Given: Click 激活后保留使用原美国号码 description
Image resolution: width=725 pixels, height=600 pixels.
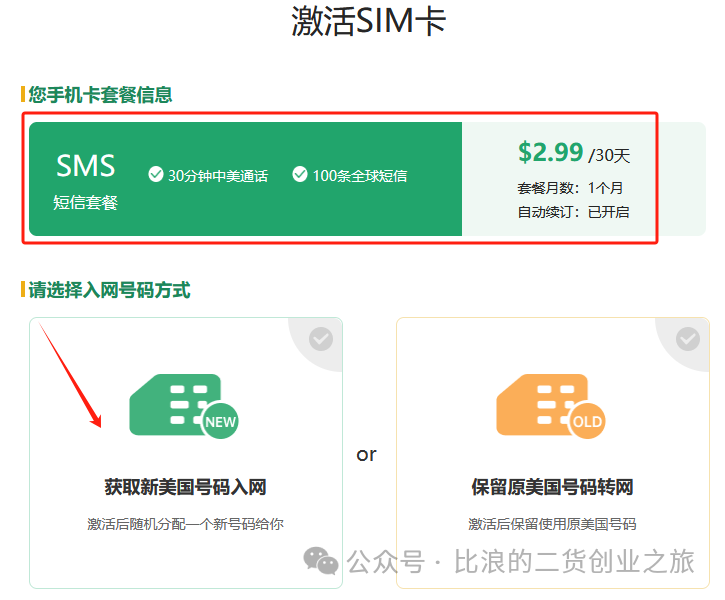Looking at the screenshot, I should click(x=553, y=524).
